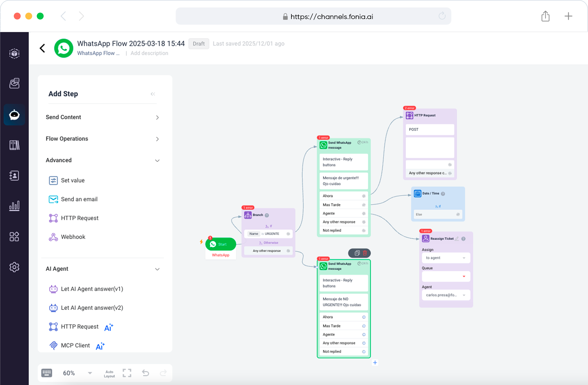Screen dimensions: 588x385
Task: Open the Queue dropdown in Reassign Ticket
Action: [x=446, y=277]
